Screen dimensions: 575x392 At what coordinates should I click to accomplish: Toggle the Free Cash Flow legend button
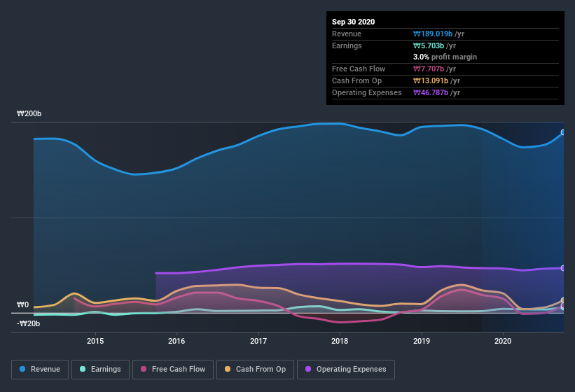click(x=173, y=370)
